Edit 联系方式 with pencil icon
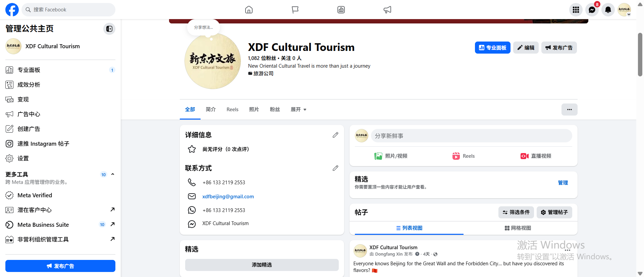 tap(335, 168)
